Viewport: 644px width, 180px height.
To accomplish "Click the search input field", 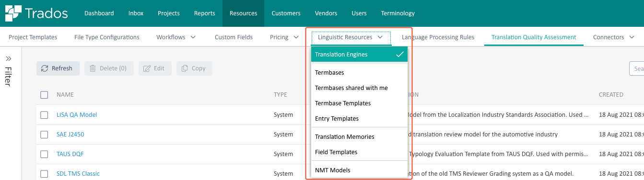I will point(636,68).
